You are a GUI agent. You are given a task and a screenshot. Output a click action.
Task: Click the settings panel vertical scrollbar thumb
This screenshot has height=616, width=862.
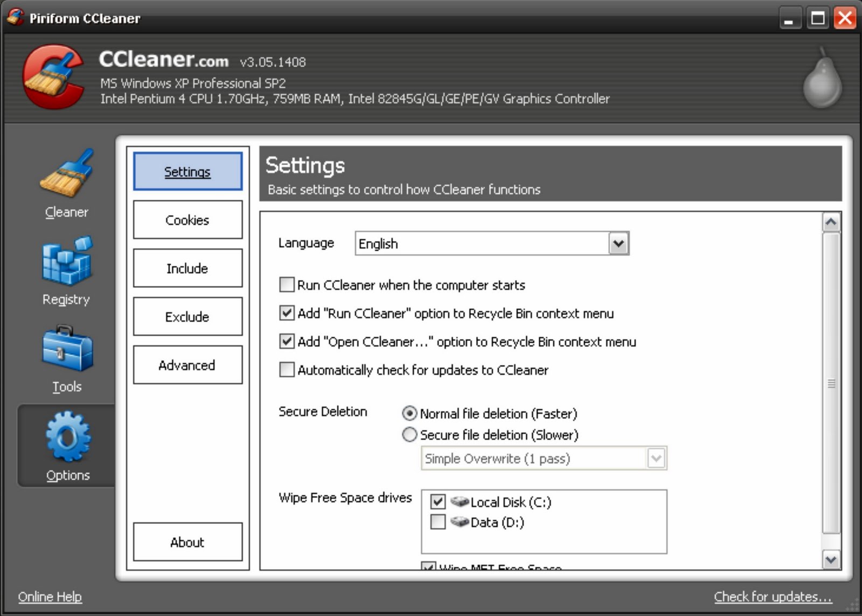tap(831, 383)
